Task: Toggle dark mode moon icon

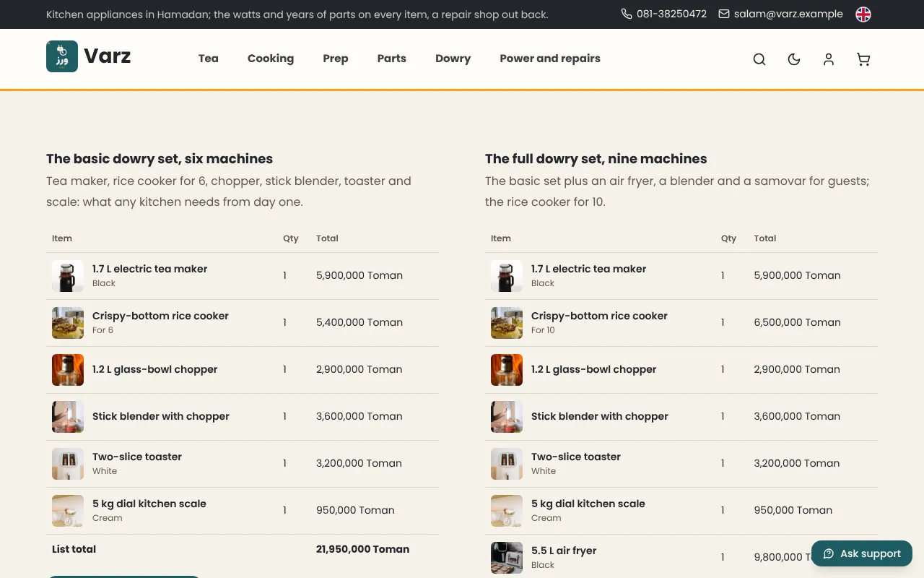Action: pos(794,59)
